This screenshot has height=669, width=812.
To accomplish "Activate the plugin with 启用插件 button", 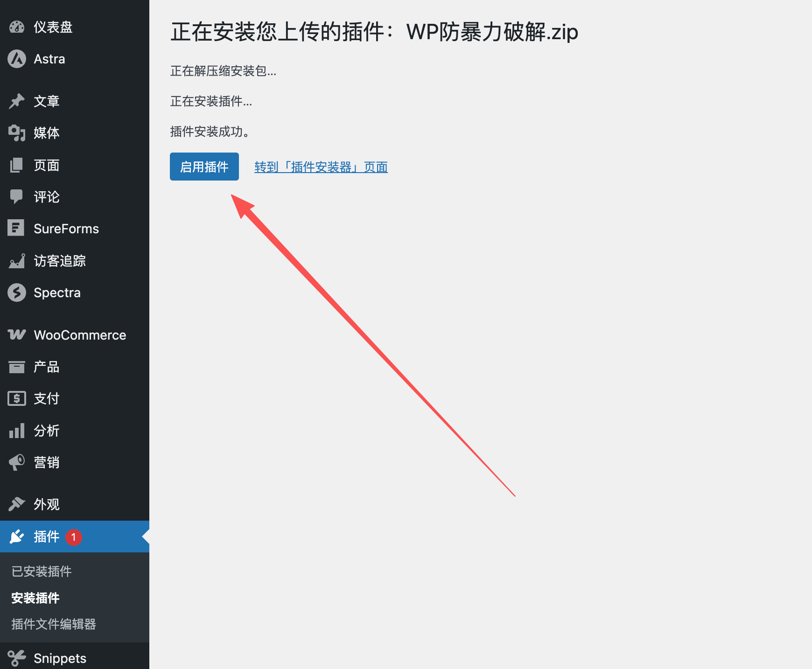I will [x=204, y=167].
